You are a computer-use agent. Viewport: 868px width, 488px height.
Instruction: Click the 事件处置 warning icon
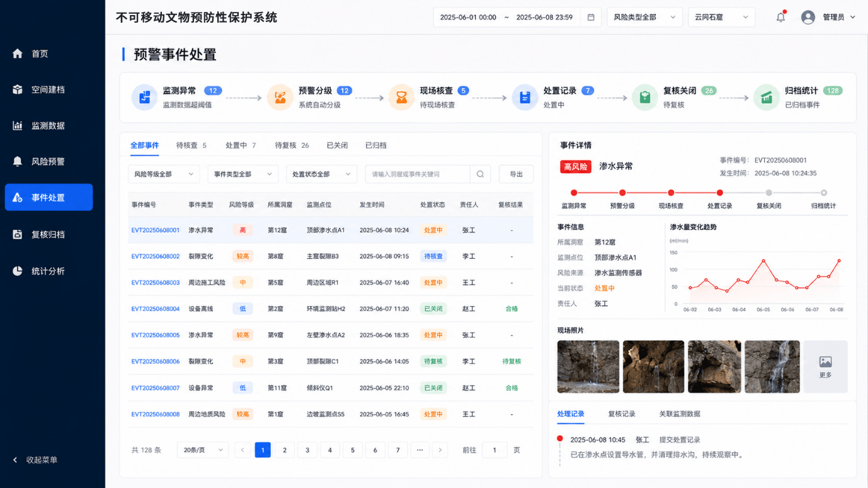[18, 198]
